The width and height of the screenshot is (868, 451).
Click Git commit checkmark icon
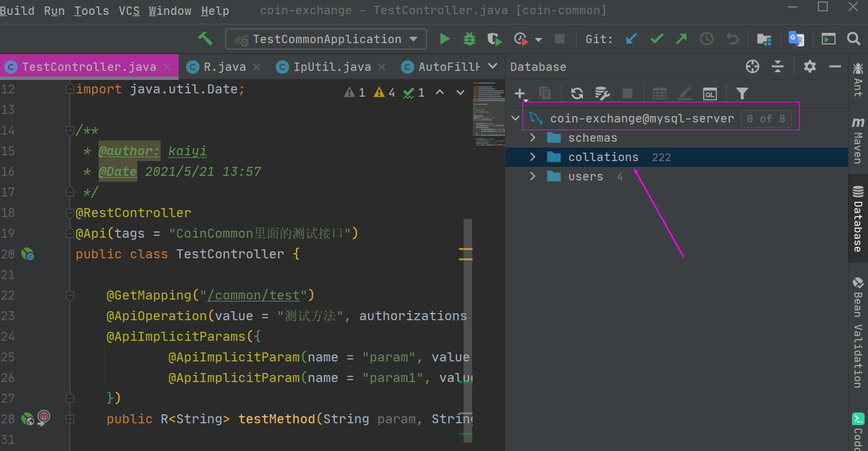pos(656,39)
